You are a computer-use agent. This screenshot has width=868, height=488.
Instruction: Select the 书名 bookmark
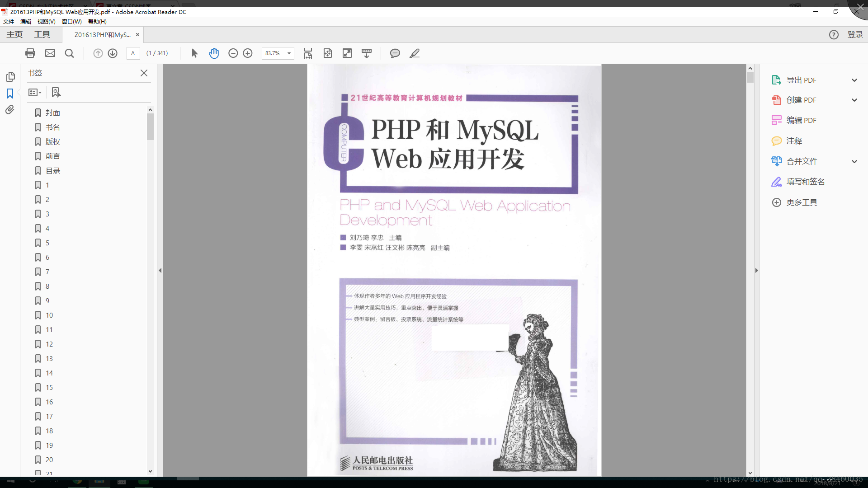(x=53, y=127)
